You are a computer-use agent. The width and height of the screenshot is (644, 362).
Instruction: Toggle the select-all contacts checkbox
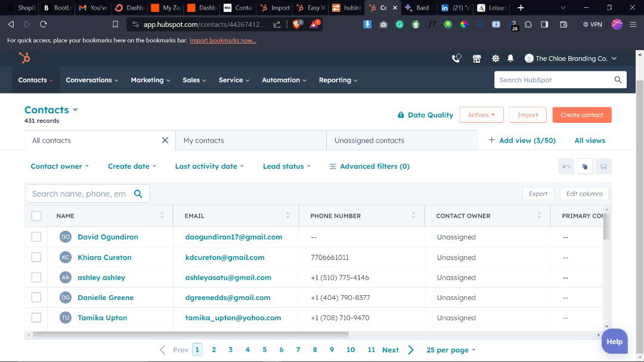36,216
